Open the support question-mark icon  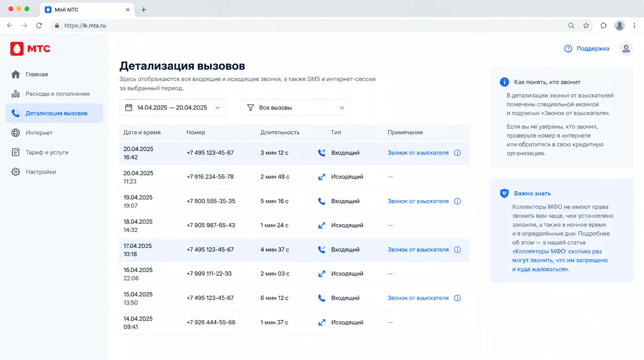pyautogui.click(x=568, y=48)
